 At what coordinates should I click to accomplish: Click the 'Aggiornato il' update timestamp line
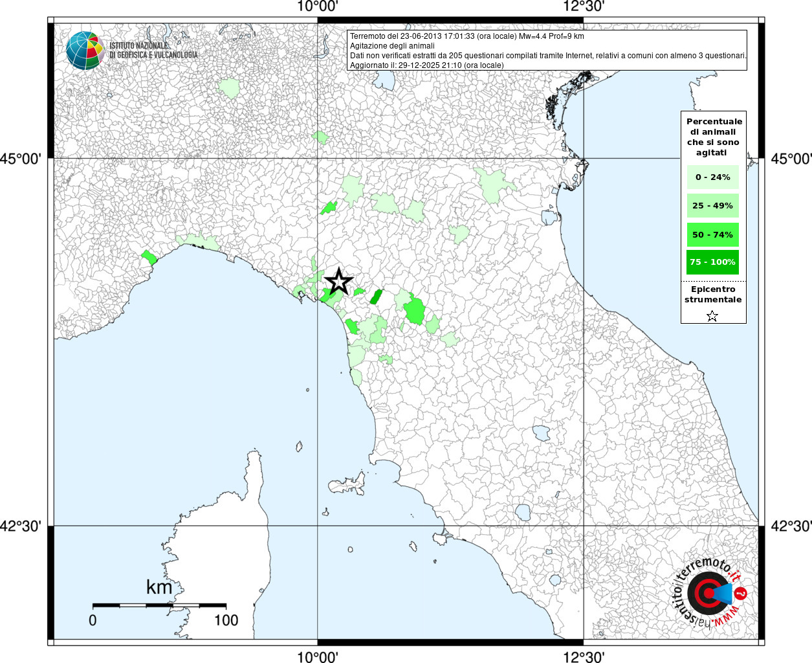(x=426, y=65)
